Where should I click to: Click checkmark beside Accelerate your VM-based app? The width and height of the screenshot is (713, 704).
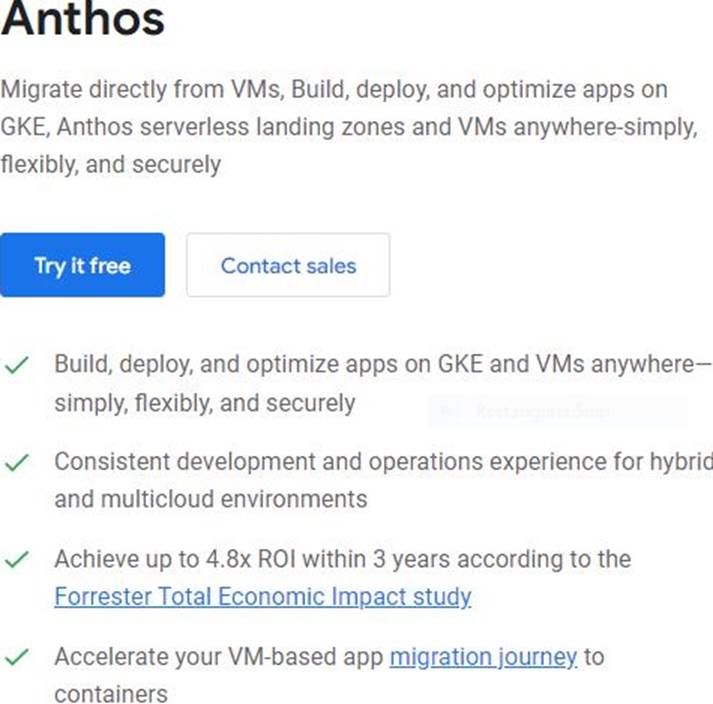tap(16, 659)
